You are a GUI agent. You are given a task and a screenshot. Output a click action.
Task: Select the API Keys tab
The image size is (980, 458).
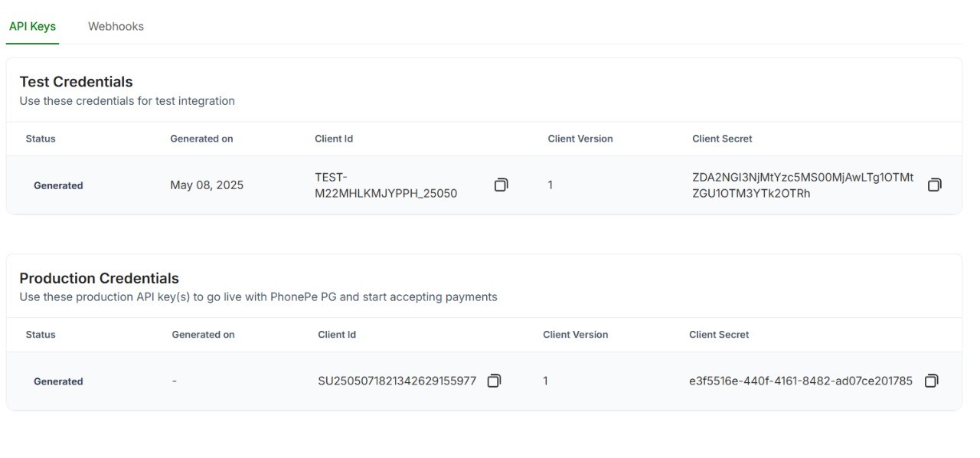tap(32, 26)
